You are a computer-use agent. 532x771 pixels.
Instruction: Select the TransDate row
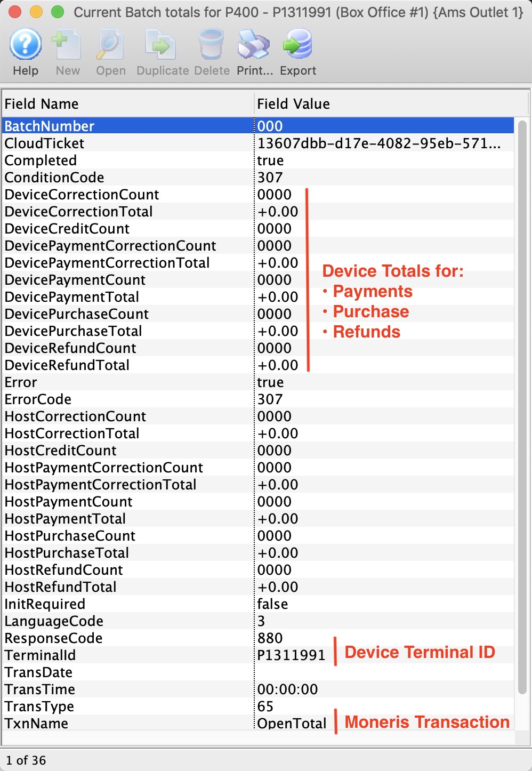pyautogui.click(x=258, y=672)
